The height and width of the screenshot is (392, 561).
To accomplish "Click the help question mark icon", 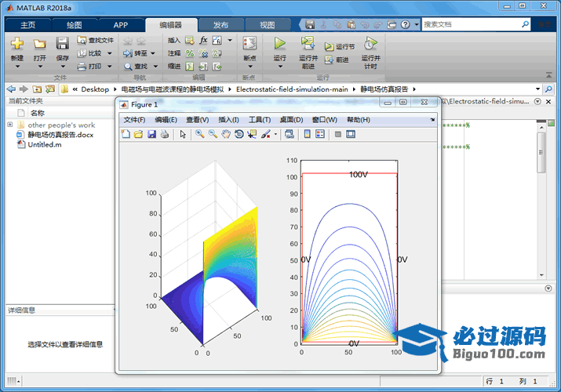I will (x=406, y=24).
